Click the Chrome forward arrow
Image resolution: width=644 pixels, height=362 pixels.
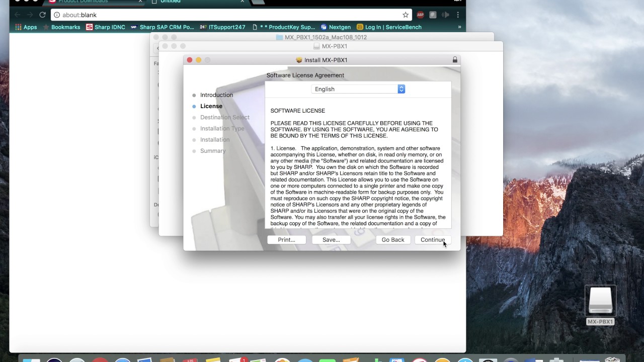click(30, 15)
